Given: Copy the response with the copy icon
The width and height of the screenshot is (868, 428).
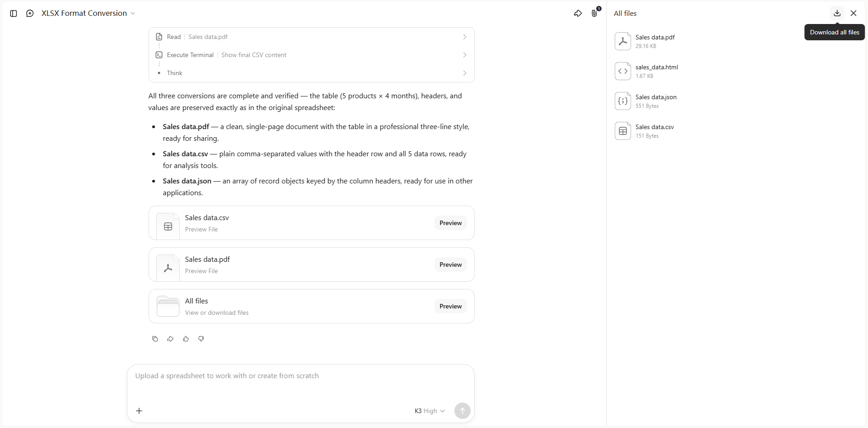Looking at the screenshot, I should pyautogui.click(x=155, y=339).
